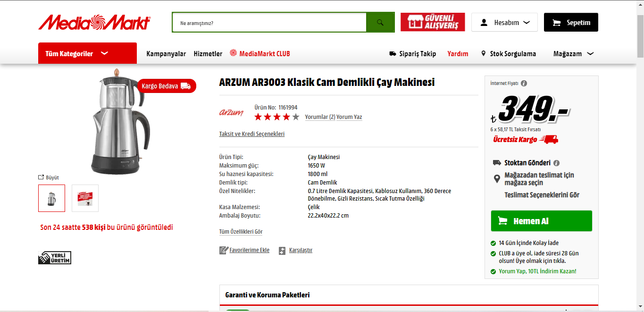
Task: Click the Büyüt enlarge icon
Action: coord(41,177)
